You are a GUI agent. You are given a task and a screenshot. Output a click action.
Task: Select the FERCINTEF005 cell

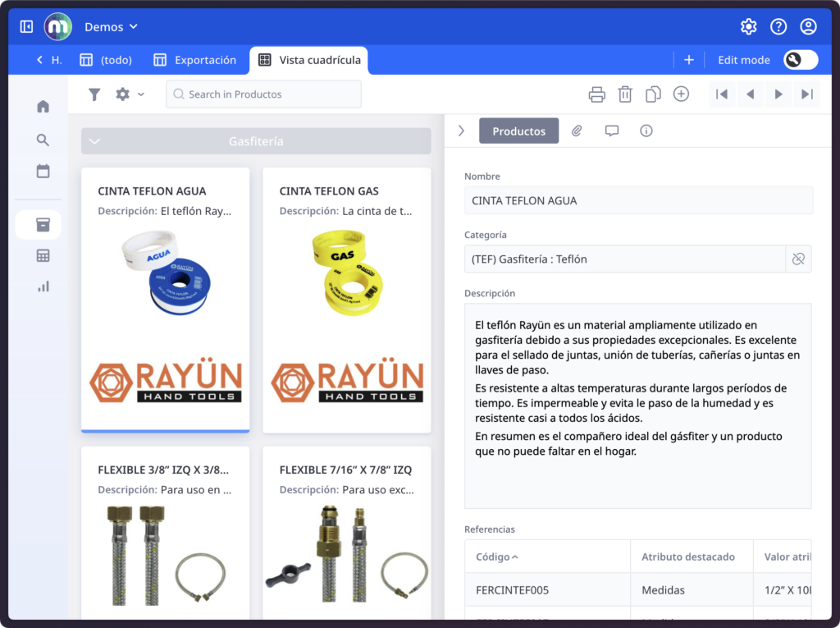pyautogui.click(x=547, y=590)
